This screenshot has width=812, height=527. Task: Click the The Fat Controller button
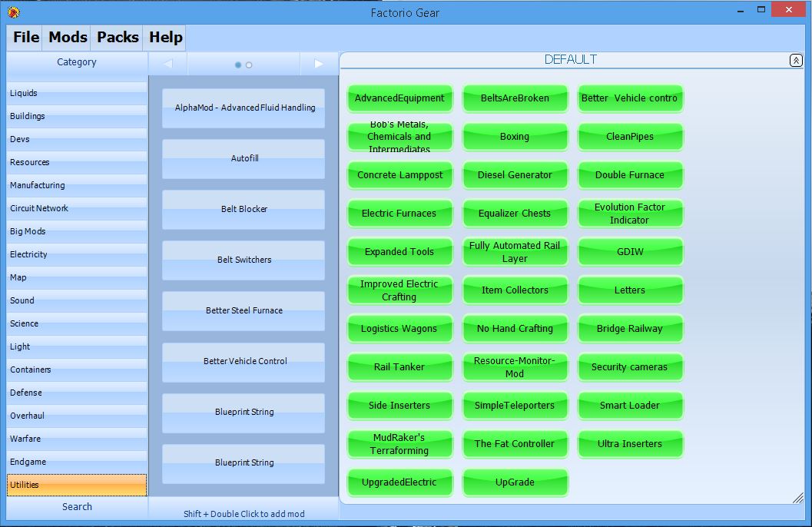515,444
